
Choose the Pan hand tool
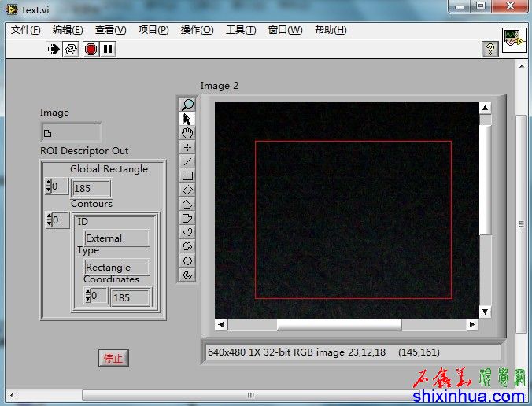(x=187, y=133)
